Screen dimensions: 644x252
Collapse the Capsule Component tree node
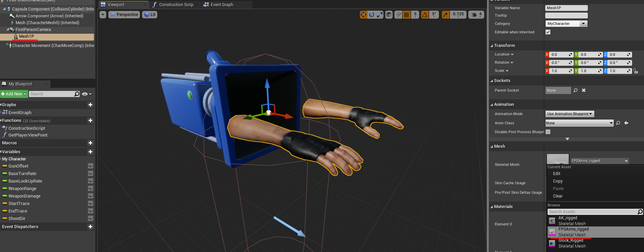point(4,9)
